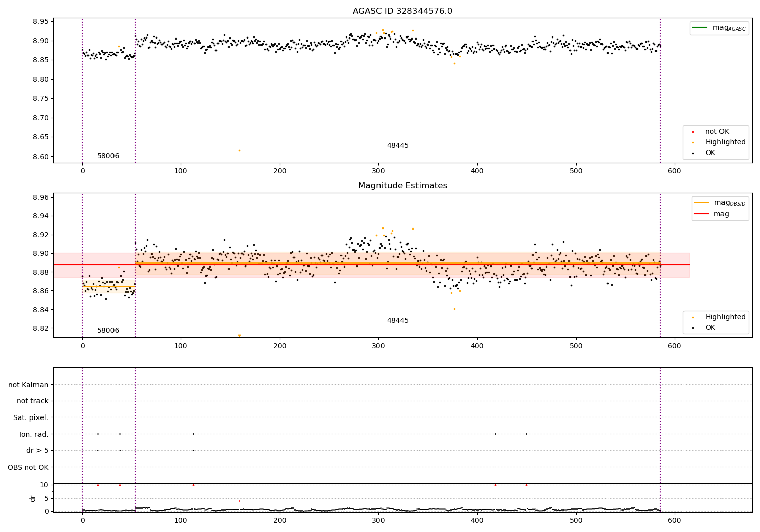Click the "8.85" y-axis tick in top plot
This screenshot has width=760, height=532.
41,60
